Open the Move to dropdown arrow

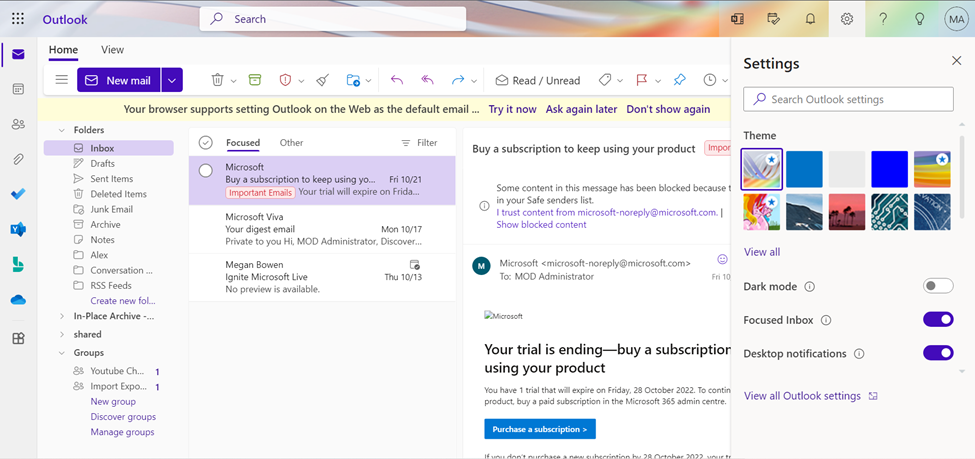click(369, 81)
